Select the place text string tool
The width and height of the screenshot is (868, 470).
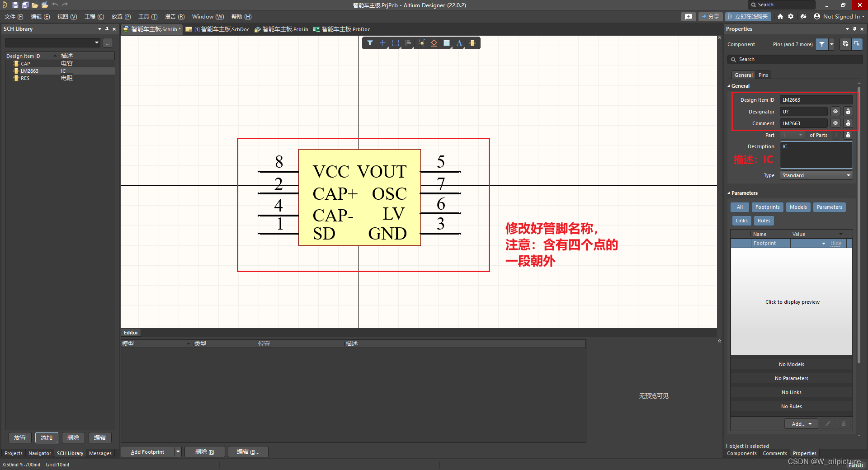(459, 43)
